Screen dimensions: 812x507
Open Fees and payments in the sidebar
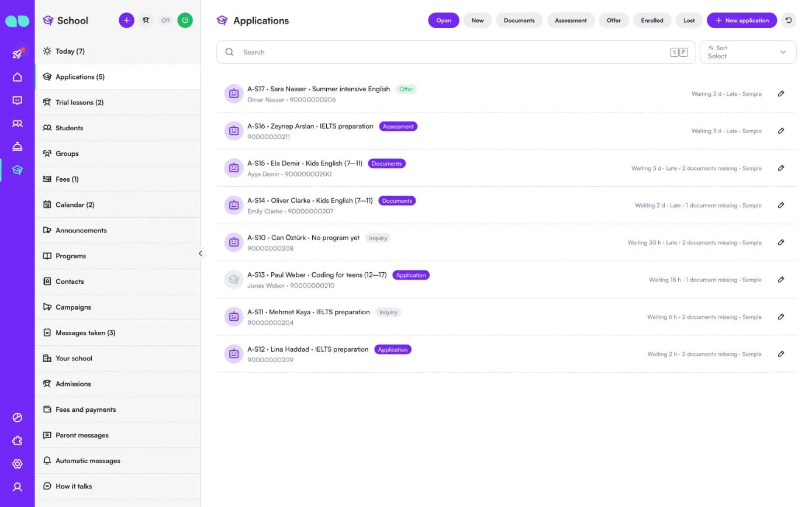click(x=118, y=409)
